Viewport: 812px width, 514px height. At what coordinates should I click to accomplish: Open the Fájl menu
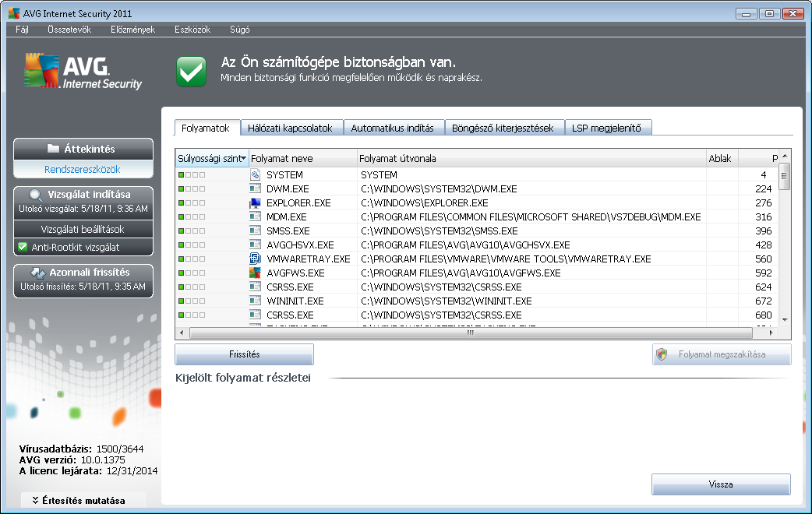click(x=22, y=30)
